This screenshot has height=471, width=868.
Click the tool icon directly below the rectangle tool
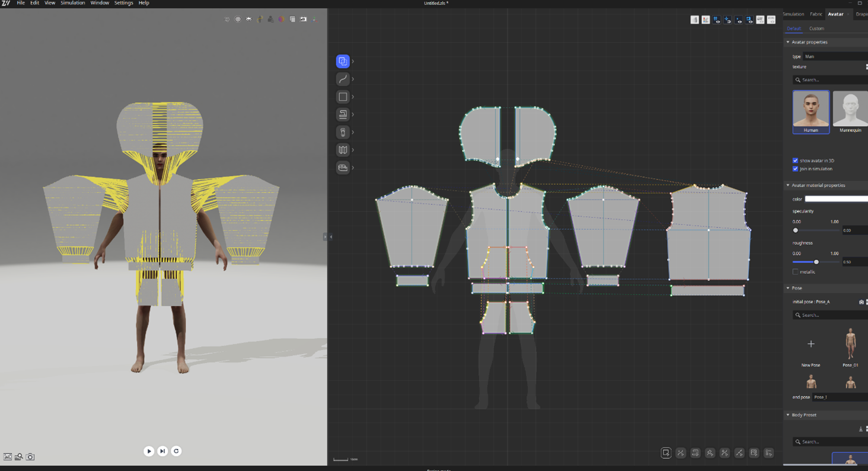click(x=343, y=114)
